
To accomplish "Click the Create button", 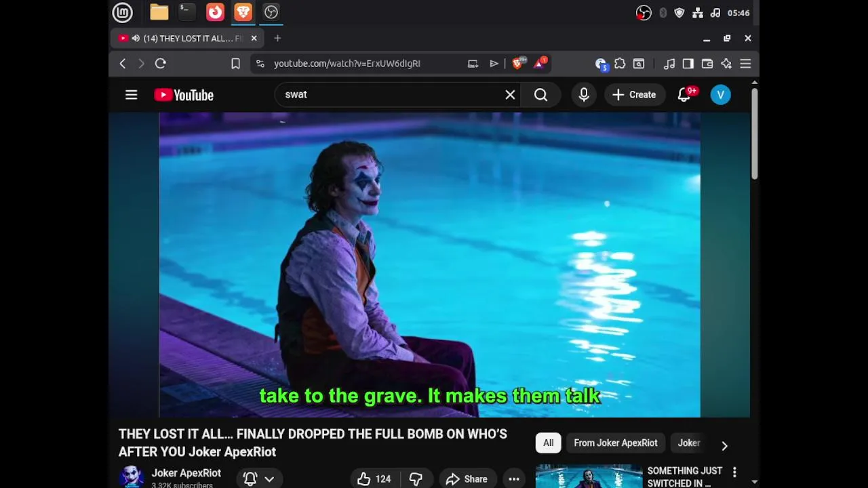I will pos(634,95).
